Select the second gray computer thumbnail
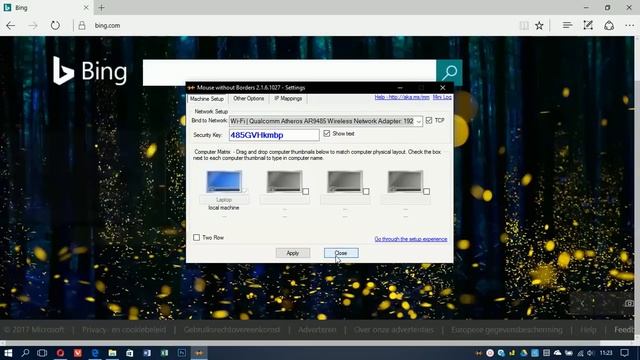Screen dimensions: 640x360 pos(284,181)
